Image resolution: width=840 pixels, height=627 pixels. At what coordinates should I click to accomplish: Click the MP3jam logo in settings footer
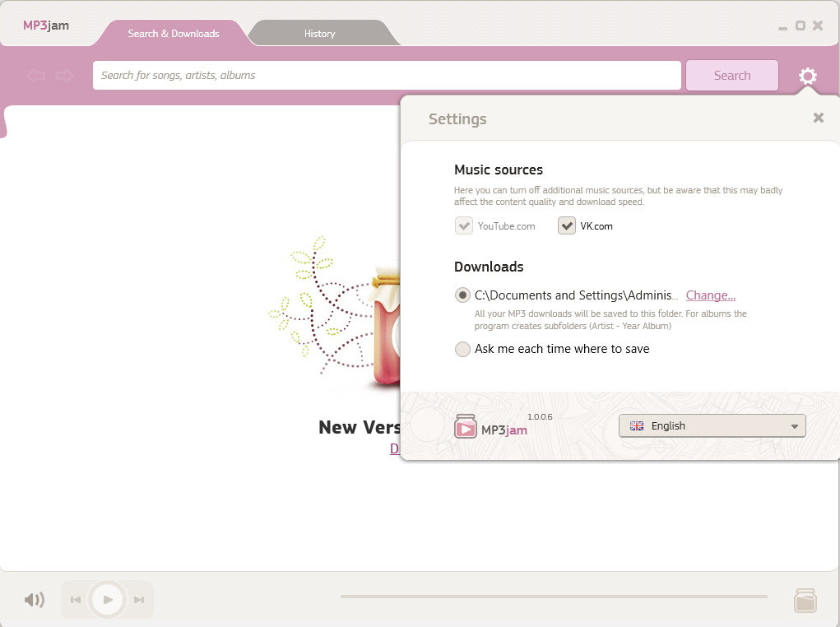pyautogui.click(x=490, y=428)
